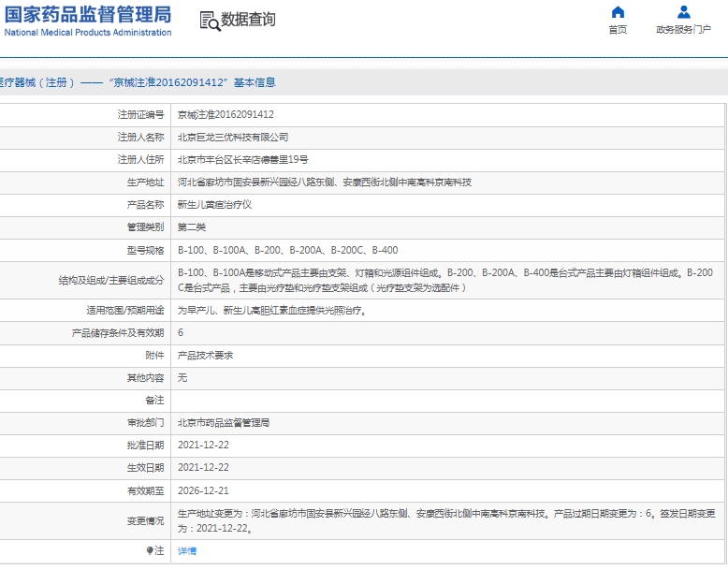Click the 结构及组成 description text
The height and width of the screenshot is (570, 728).
445,280
